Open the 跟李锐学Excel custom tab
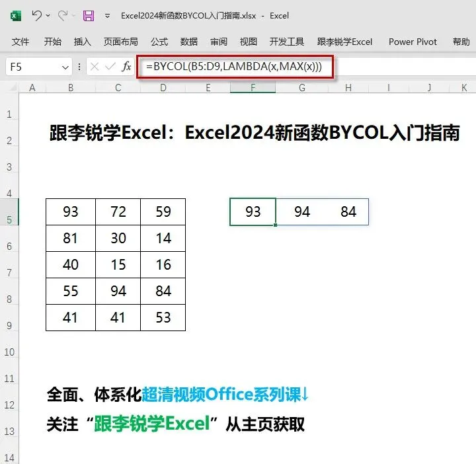This screenshot has width=476, height=464. click(344, 42)
